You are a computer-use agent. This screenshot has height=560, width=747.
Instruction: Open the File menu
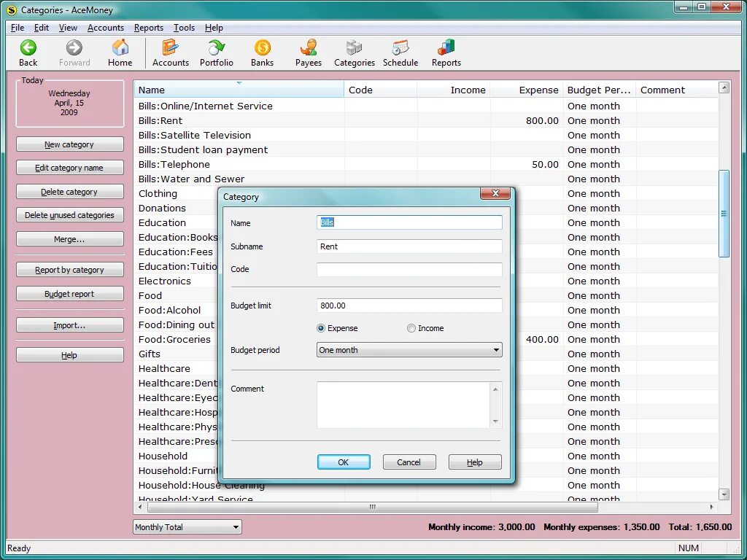pyautogui.click(x=18, y=28)
